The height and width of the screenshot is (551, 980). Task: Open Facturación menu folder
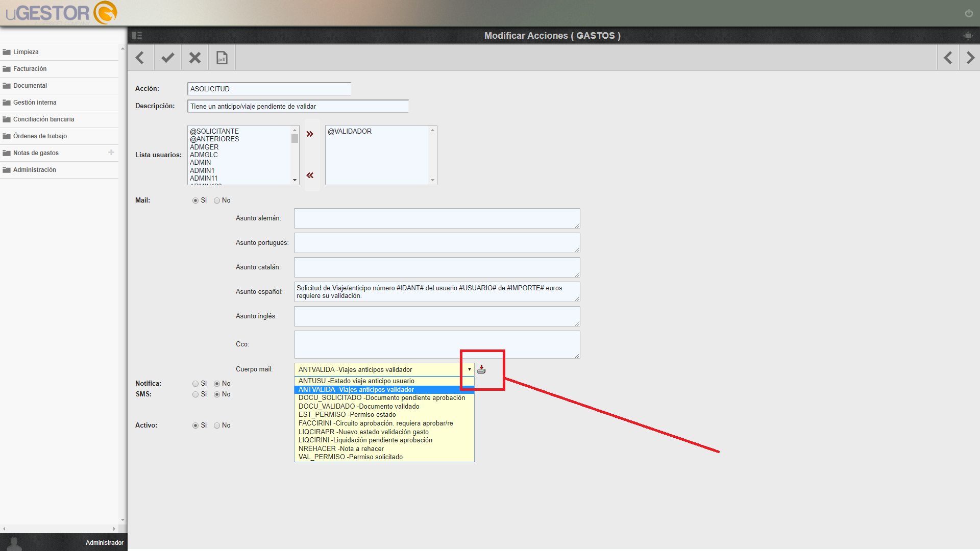pyautogui.click(x=59, y=69)
